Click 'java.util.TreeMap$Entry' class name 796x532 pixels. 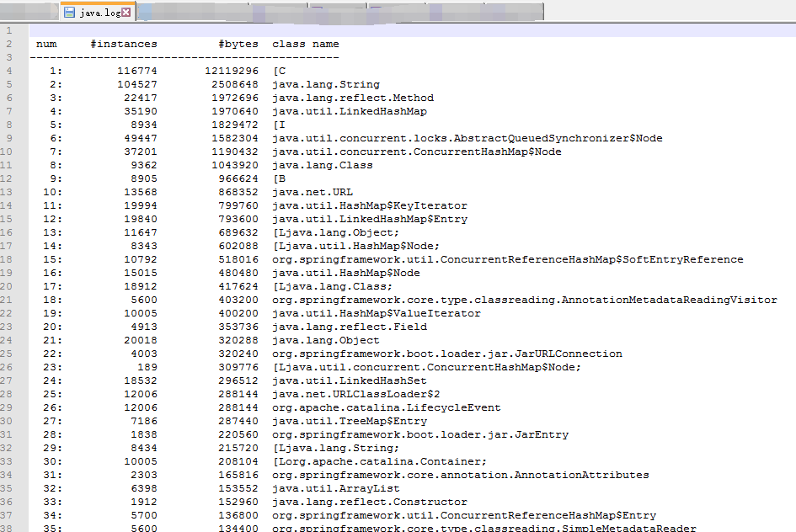(x=350, y=421)
